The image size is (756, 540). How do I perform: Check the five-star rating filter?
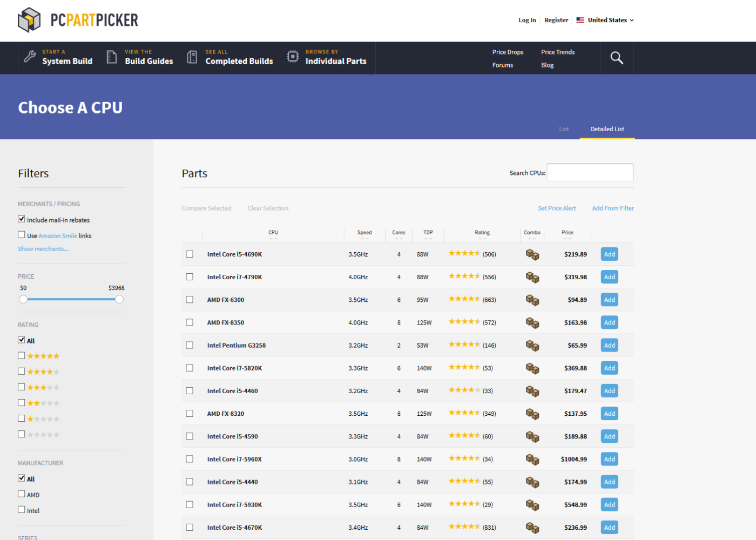point(22,356)
